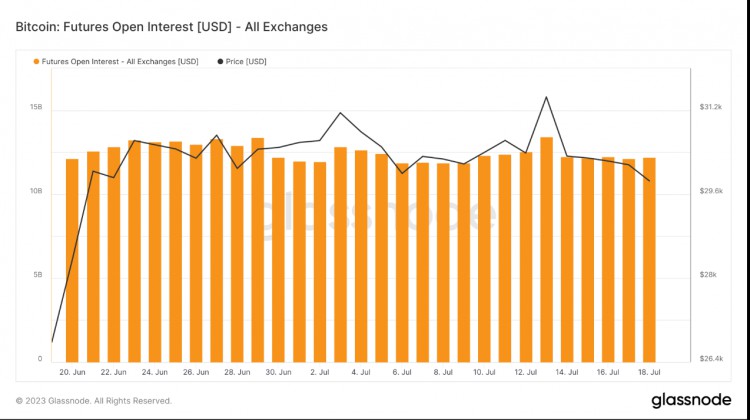Select the $31.2k label on right axis
Image resolution: width=750 pixels, height=420 pixels.
click(x=710, y=106)
